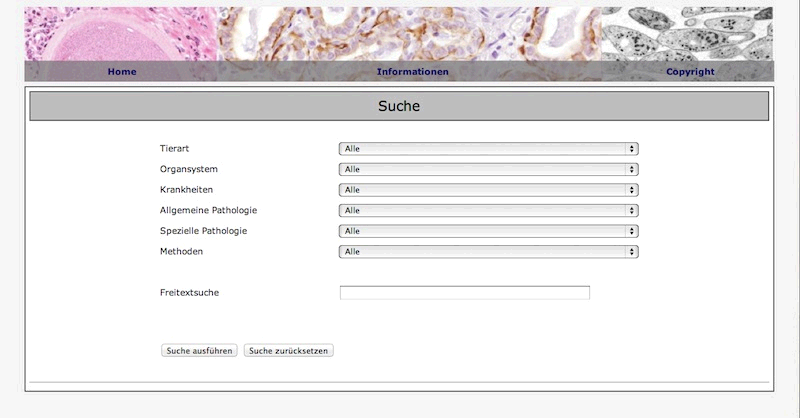This screenshot has height=418, width=800.
Task: Click the Tierart label
Action: point(174,149)
